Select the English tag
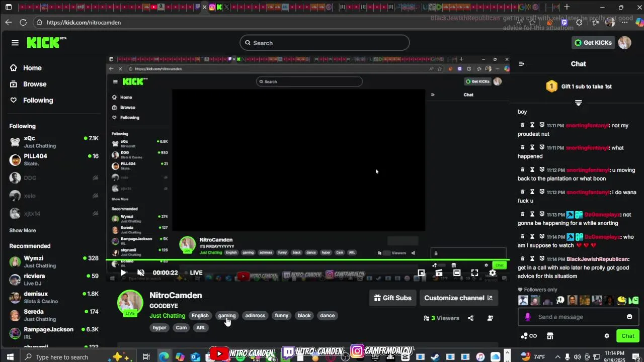This screenshot has width=644, height=362. [200, 316]
